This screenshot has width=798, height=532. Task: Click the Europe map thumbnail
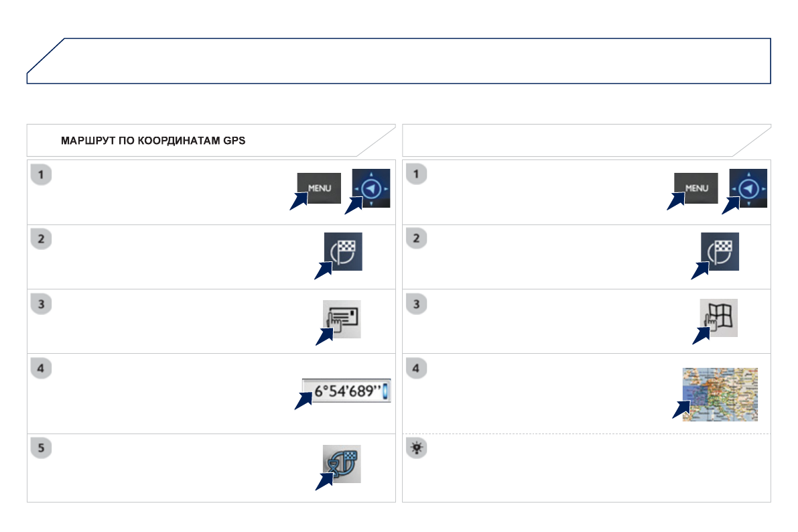720,394
